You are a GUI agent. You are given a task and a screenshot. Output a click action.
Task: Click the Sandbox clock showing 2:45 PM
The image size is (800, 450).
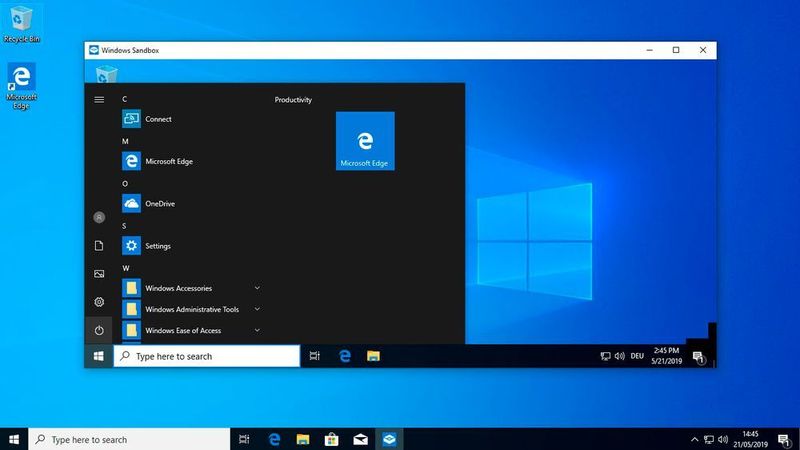click(x=666, y=356)
